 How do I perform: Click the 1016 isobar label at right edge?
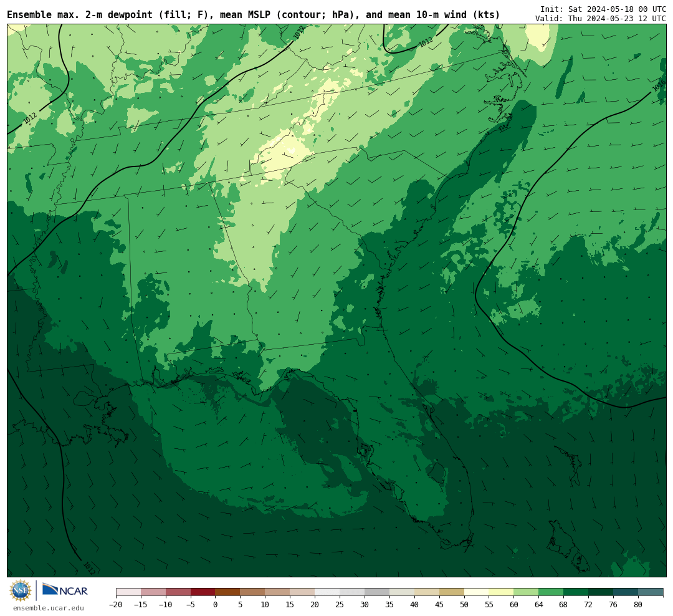click(x=659, y=85)
